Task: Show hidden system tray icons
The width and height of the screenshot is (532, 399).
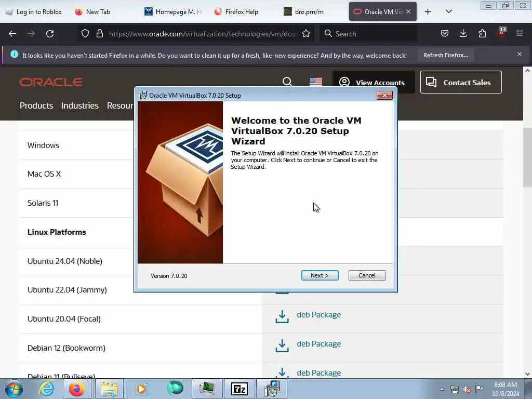Action: pyautogui.click(x=442, y=390)
